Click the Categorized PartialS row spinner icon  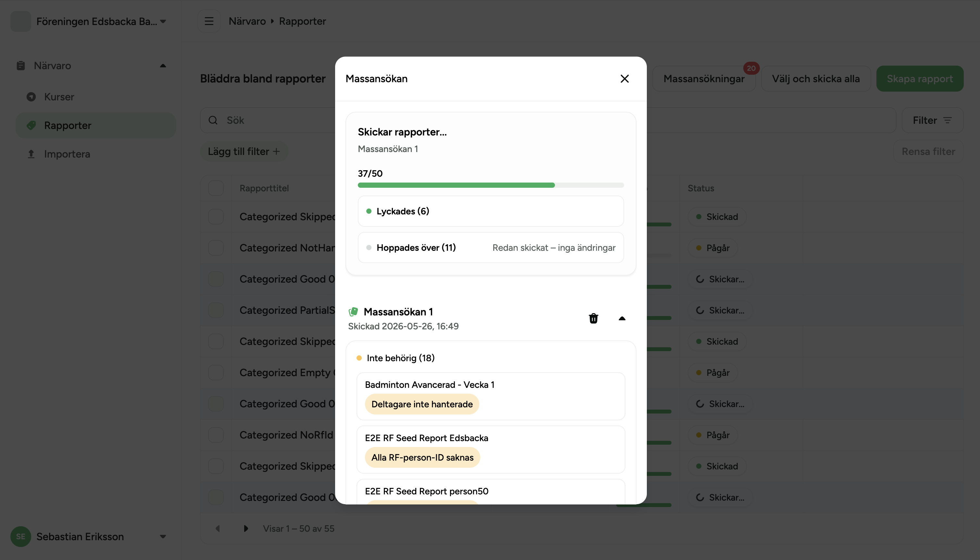tap(700, 310)
